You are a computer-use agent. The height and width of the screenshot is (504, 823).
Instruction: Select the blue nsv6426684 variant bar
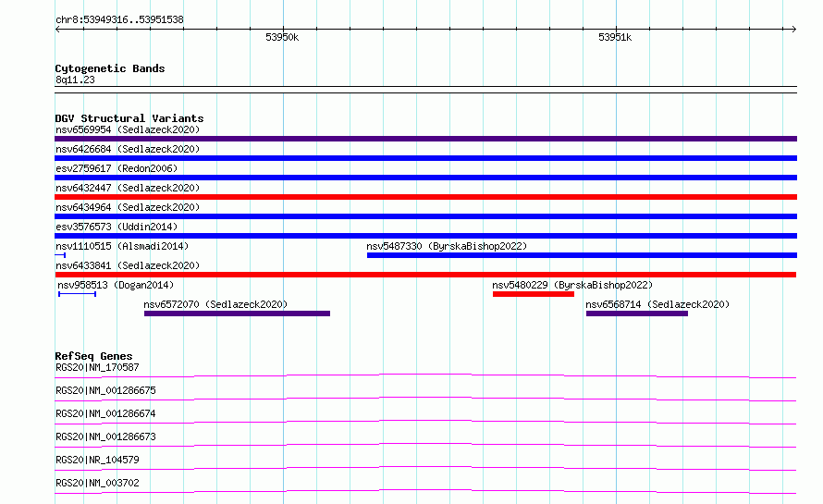coord(425,158)
